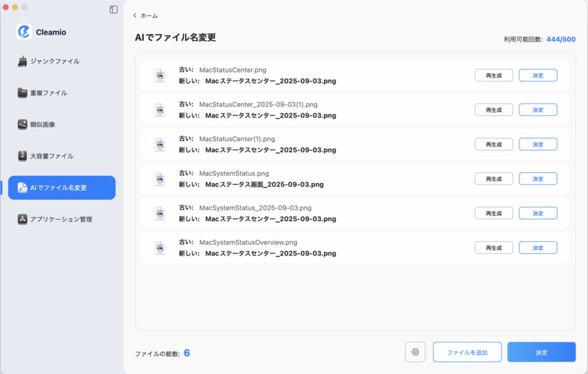
Task: Click the back chevron beside ホーム
Action: [135, 15]
